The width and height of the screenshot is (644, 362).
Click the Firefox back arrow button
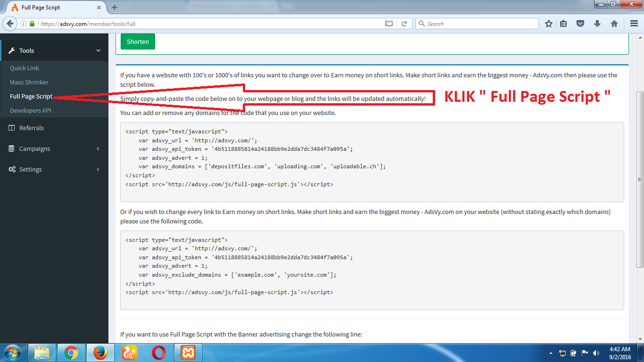[x=11, y=24]
